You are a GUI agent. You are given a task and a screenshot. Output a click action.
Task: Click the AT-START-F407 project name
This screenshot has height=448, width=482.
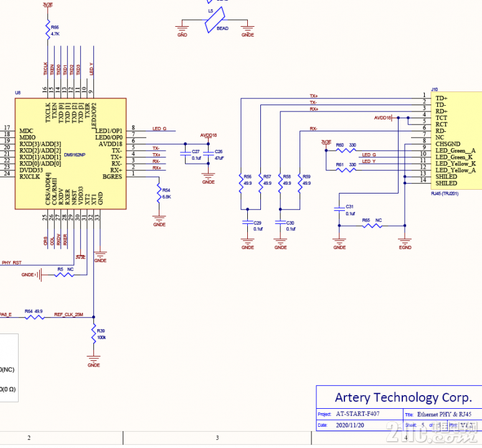click(x=357, y=414)
